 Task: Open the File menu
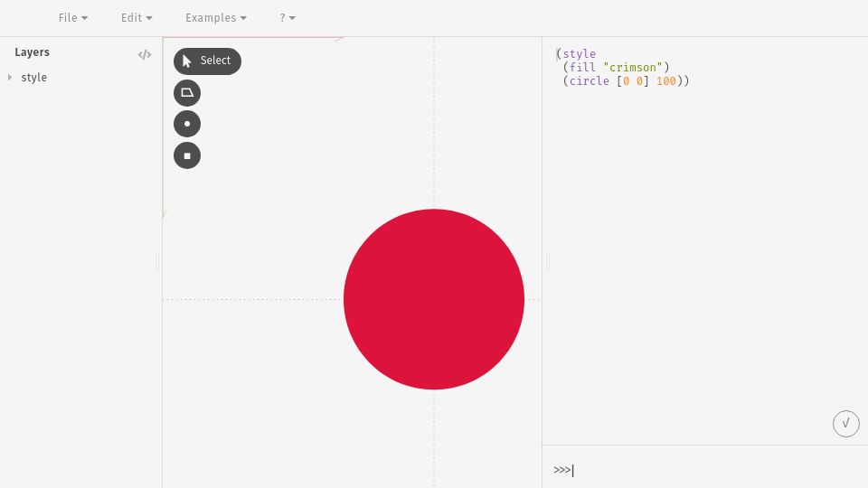click(x=73, y=18)
